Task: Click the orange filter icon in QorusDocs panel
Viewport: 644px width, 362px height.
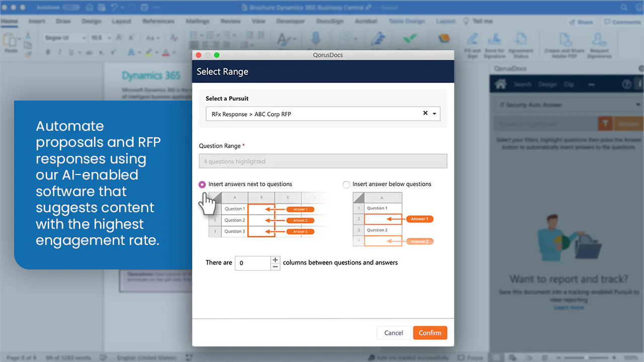Action: 605,124
